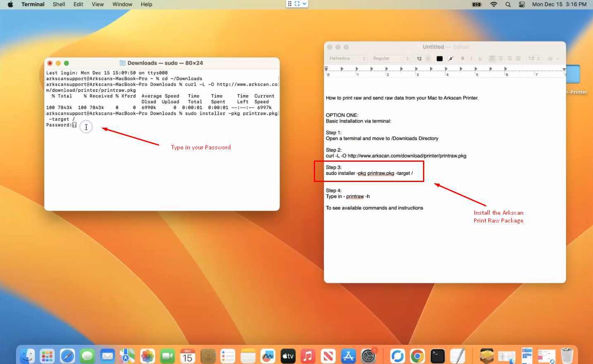Image resolution: width=593 pixels, height=364 pixels.
Task: Open the list bullets and numbering dropdown
Action: tap(553, 58)
